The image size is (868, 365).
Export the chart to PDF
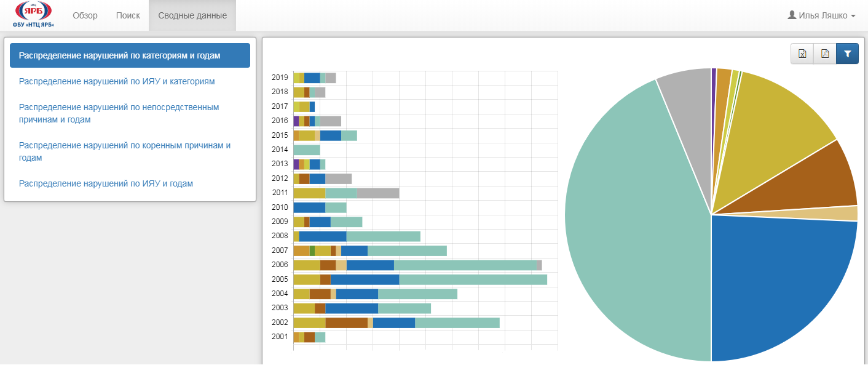(x=825, y=54)
